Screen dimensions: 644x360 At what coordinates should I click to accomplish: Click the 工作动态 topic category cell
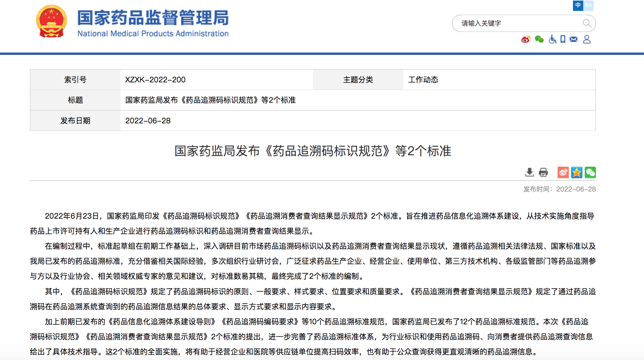coord(423,80)
